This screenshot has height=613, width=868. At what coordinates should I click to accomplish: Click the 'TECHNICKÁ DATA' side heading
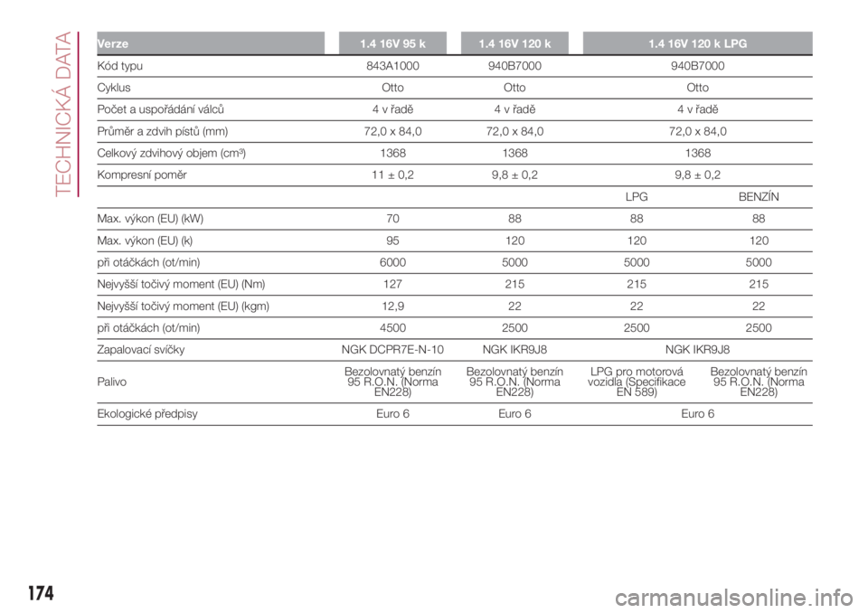pos(64,114)
